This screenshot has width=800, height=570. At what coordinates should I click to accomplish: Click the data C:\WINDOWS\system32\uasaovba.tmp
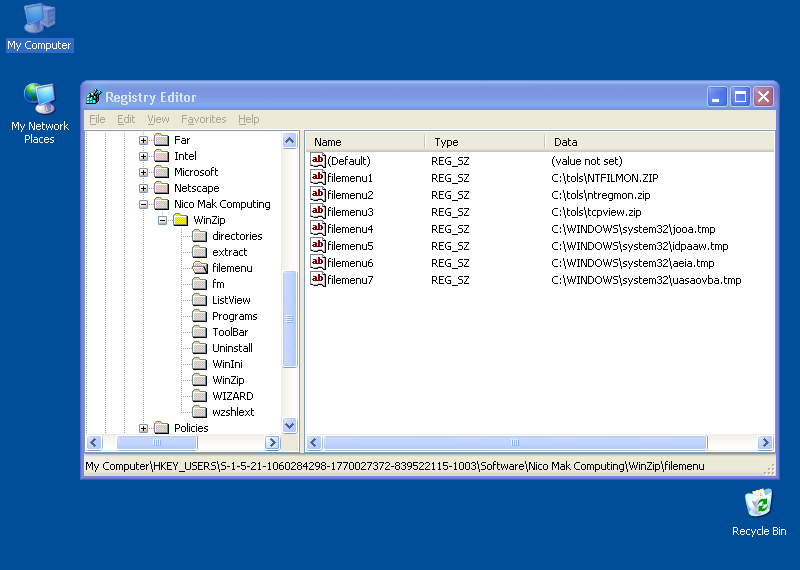pyautogui.click(x=646, y=280)
